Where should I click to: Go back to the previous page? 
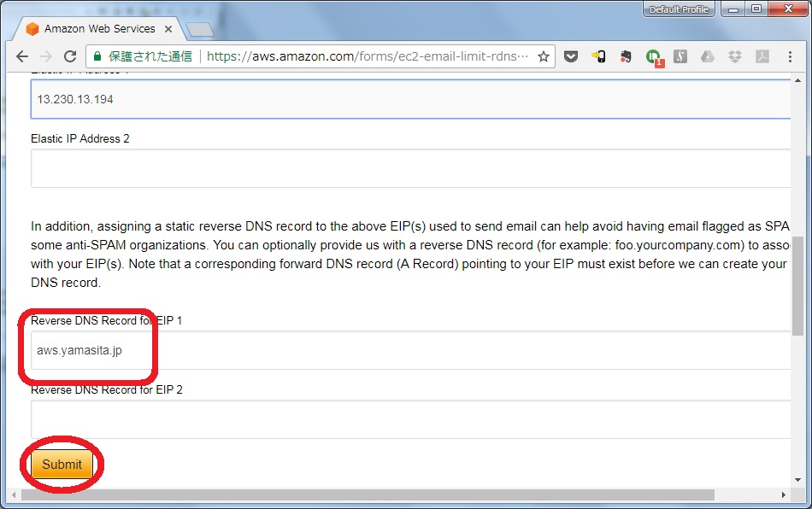pyautogui.click(x=21, y=56)
